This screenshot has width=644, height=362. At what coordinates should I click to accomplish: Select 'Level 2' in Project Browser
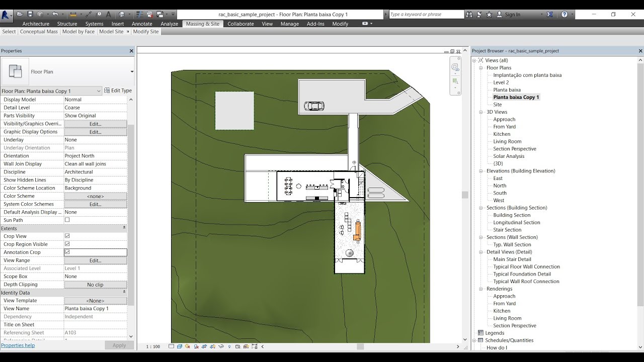(x=501, y=82)
